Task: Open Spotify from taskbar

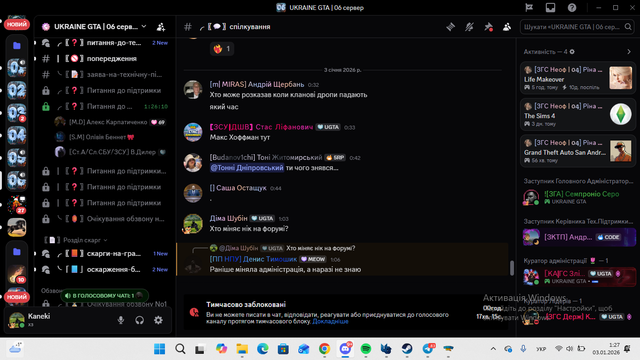Action: (x=366, y=349)
